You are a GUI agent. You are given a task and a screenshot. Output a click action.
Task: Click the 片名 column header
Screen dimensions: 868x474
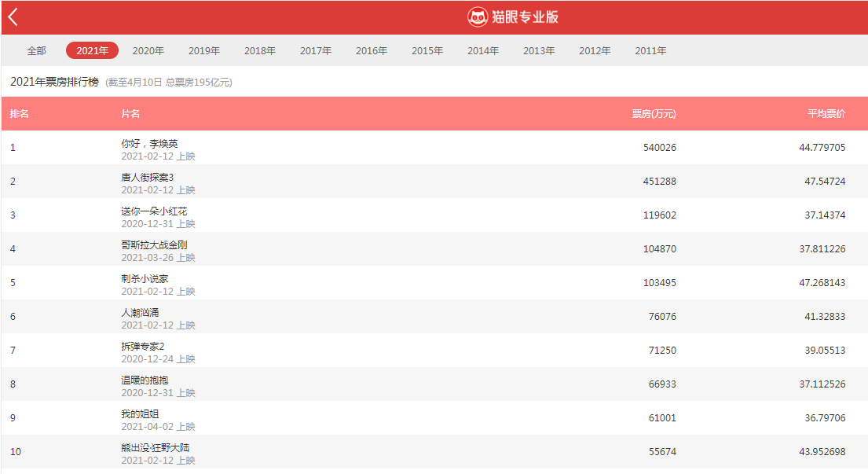[x=130, y=113]
